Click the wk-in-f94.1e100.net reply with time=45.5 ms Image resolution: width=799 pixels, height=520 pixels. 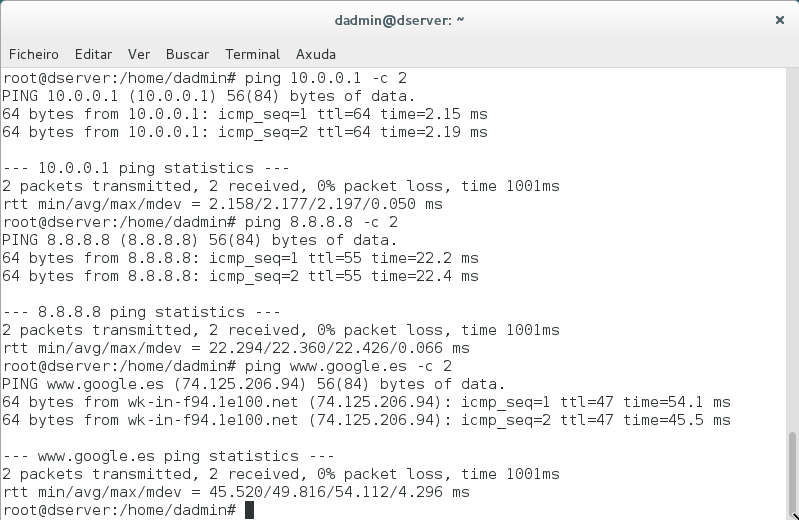[x=366, y=420]
